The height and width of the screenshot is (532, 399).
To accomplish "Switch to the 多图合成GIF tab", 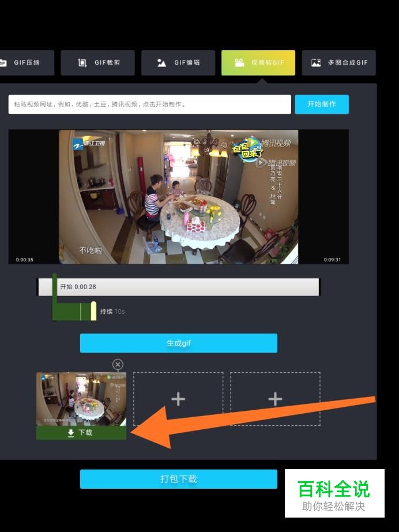I will [x=338, y=63].
